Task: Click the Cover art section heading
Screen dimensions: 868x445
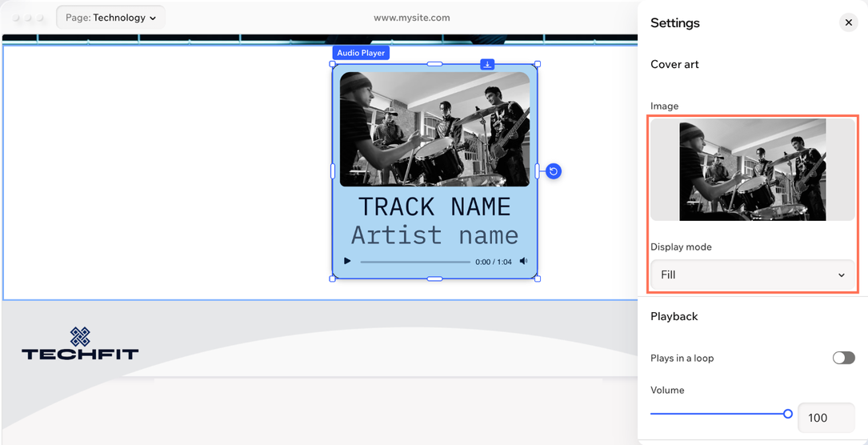Action: tap(674, 64)
